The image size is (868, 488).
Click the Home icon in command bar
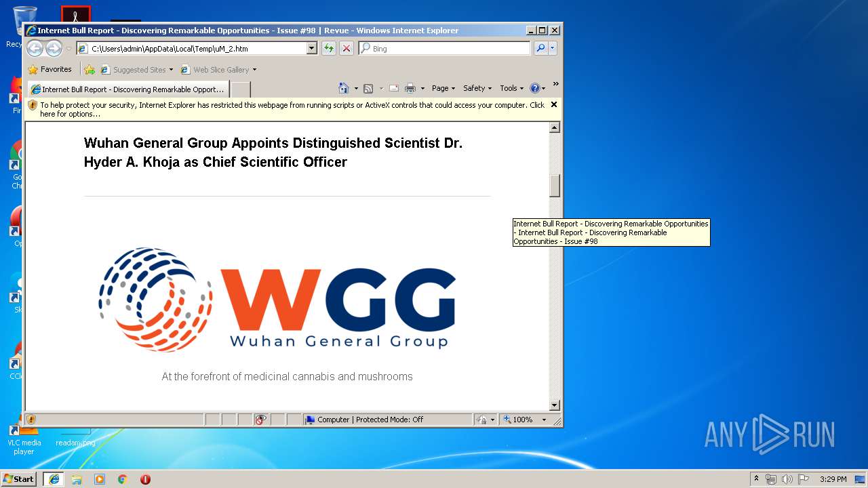click(344, 88)
